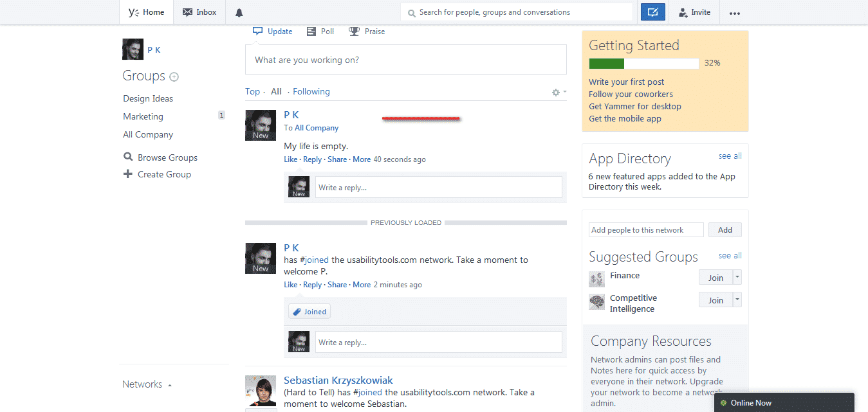Collapse the Networks section arrow
This screenshot has height=412, width=868.
click(169, 384)
